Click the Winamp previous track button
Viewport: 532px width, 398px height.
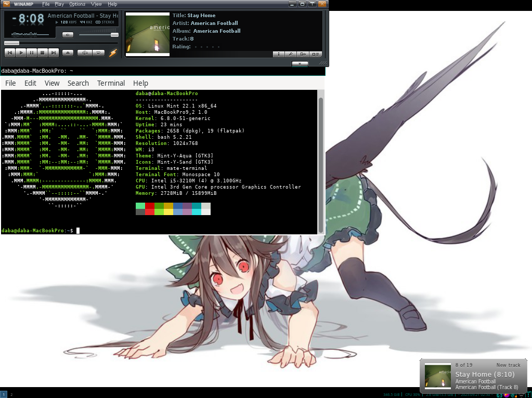[9, 52]
